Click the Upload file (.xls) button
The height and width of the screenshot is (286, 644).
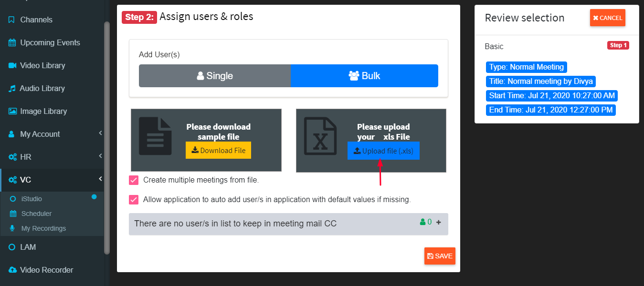click(x=383, y=151)
